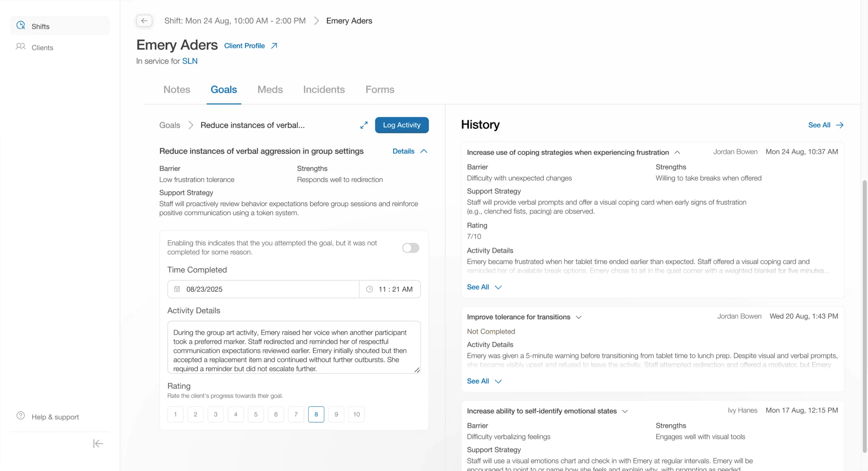Viewport: 868px width, 471px height.
Task: Click the 'Ivy Hanes' author name
Action: [x=742, y=411]
